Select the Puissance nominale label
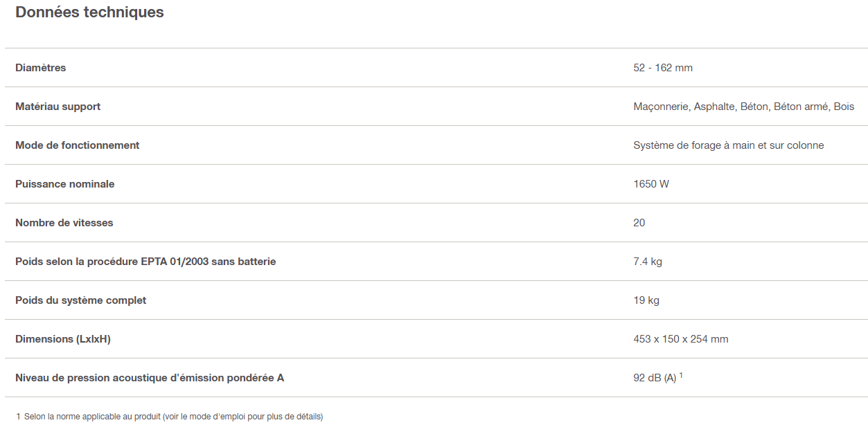Image resolution: width=868 pixels, height=427 pixels. click(x=65, y=184)
